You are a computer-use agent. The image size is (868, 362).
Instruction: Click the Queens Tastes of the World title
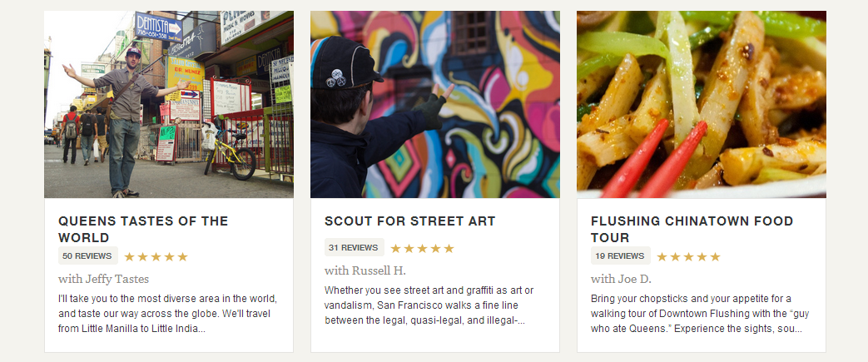click(x=143, y=229)
